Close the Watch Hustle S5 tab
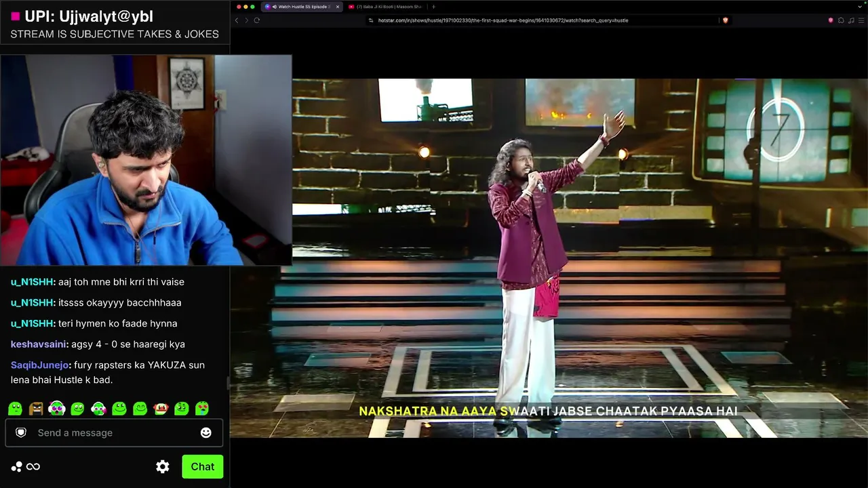This screenshot has width=868, height=488. [338, 7]
